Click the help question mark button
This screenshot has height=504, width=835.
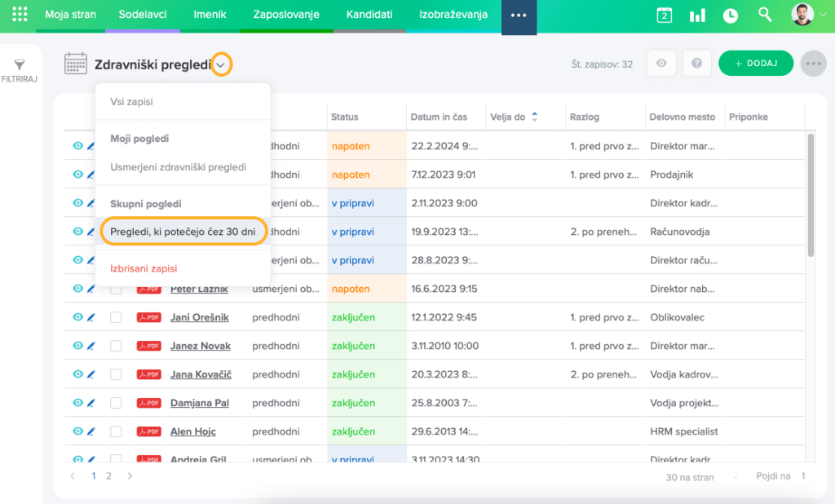tap(696, 64)
